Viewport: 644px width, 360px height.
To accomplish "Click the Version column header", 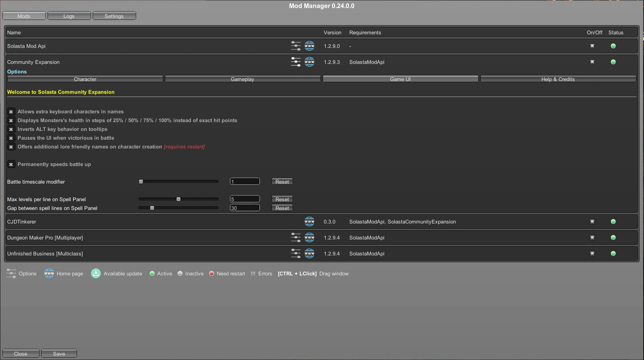I will tap(333, 33).
